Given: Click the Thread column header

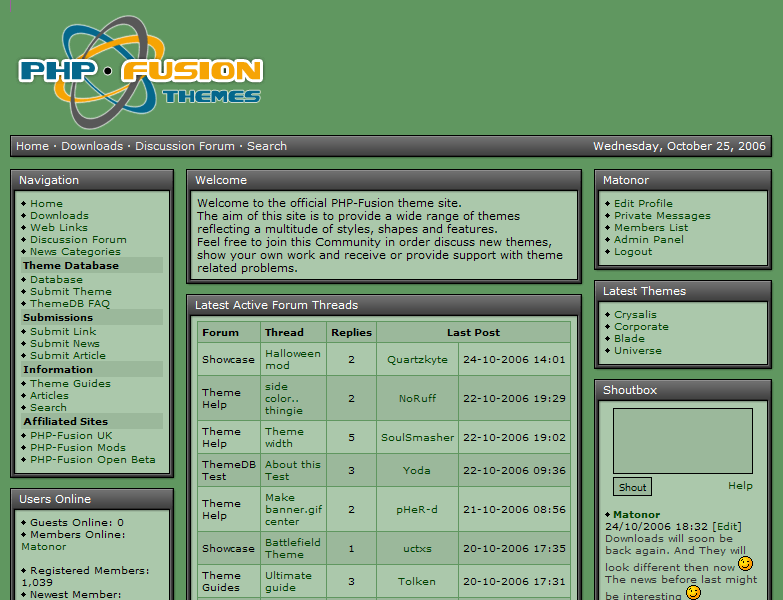Looking at the screenshot, I should pyautogui.click(x=284, y=332).
